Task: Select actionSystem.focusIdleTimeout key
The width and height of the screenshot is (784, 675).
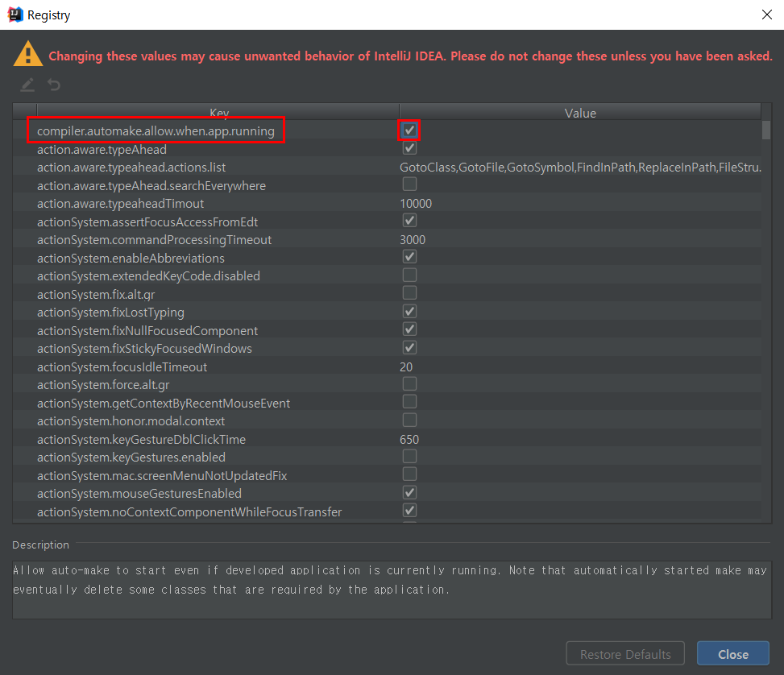Action: pos(122,367)
